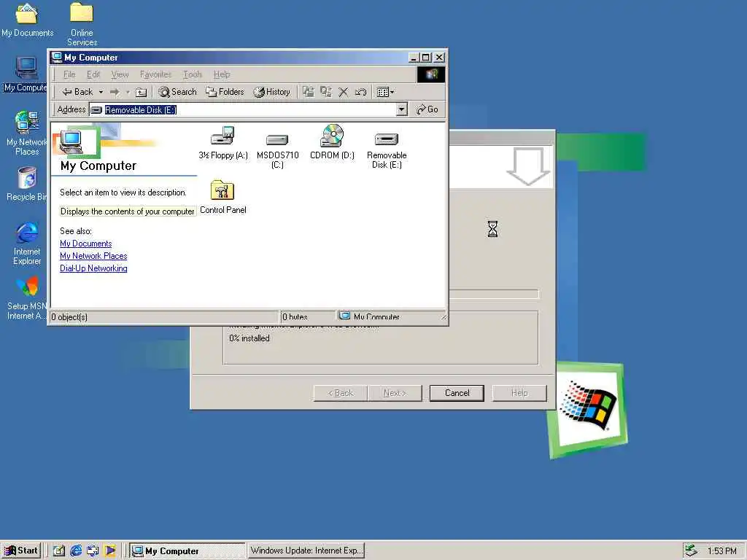The height and width of the screenshot is (560, 747).
Task: Open the Help menu
Action: tap(222, 74)
